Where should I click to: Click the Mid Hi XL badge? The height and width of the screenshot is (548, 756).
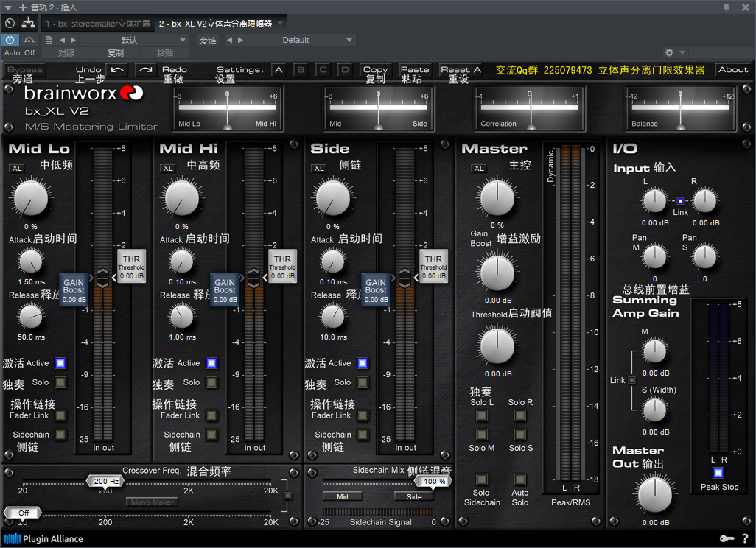click(x=168, y=168)
